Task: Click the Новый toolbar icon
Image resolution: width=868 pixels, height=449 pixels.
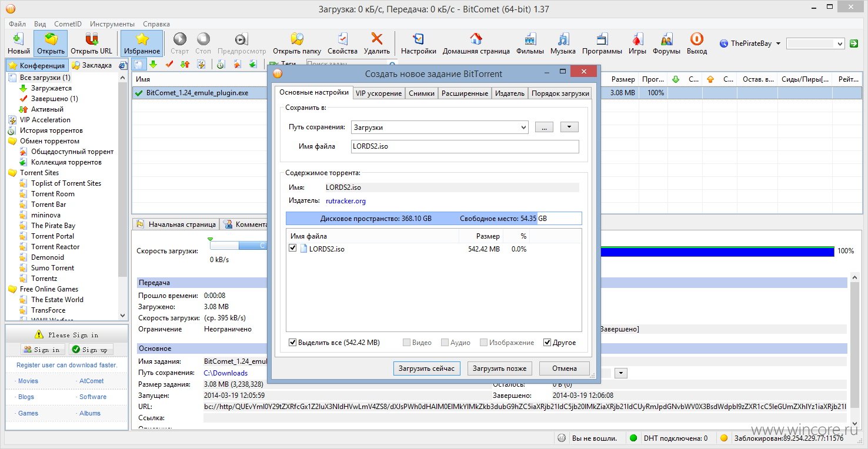Action: pos(19,39)
